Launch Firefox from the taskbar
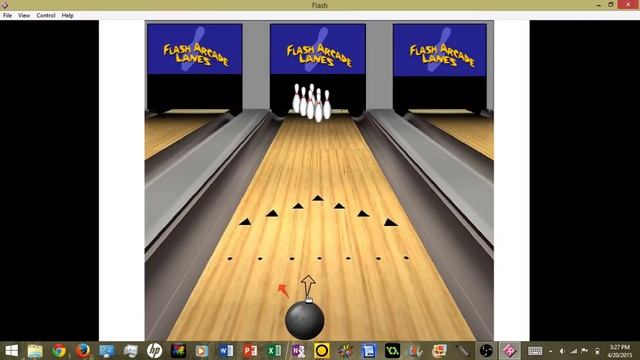640x360 pixels. tap(83, 351)
